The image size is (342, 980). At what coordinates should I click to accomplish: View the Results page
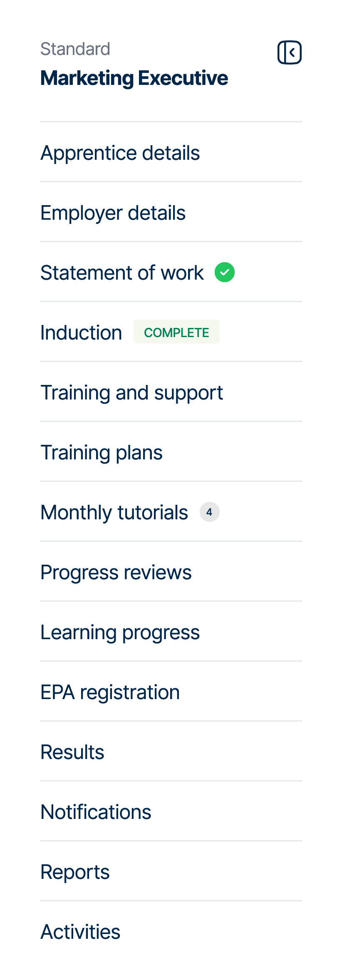point(72,752)
